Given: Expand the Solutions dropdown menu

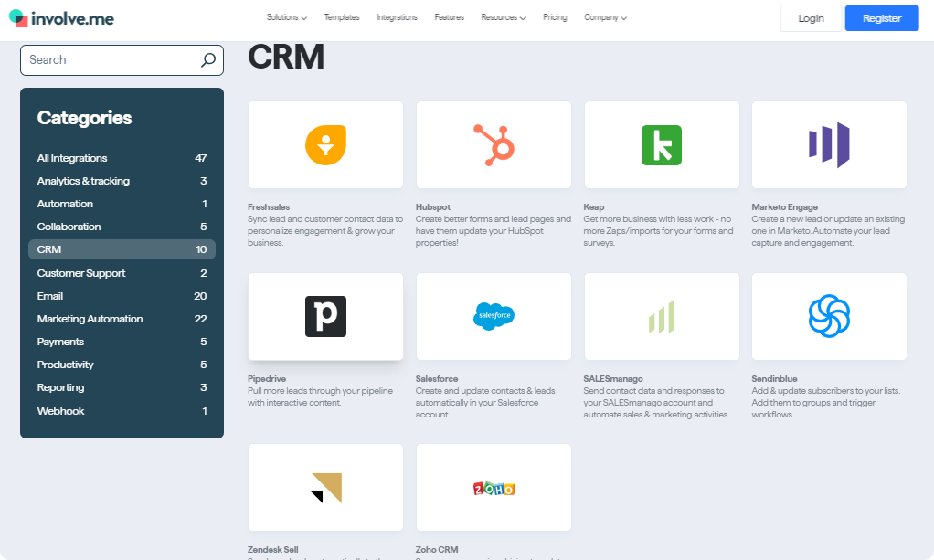Looking at the screenshot, I should 287,17.
